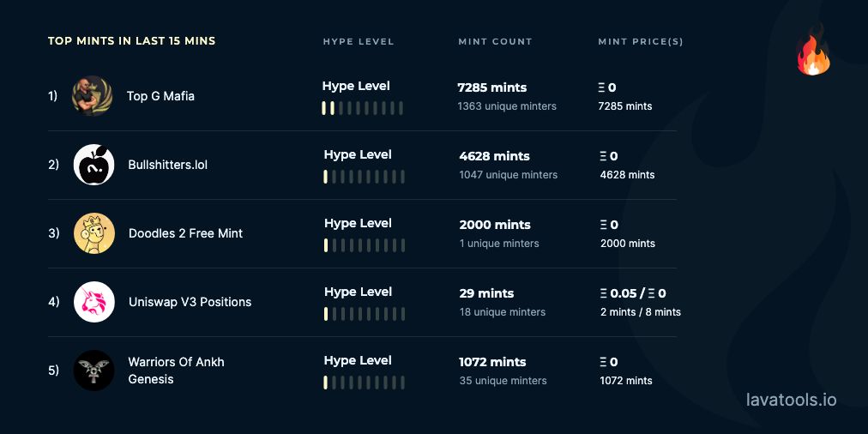
Task: Click the Top G Mafia avatar
Action: [93, 96]
